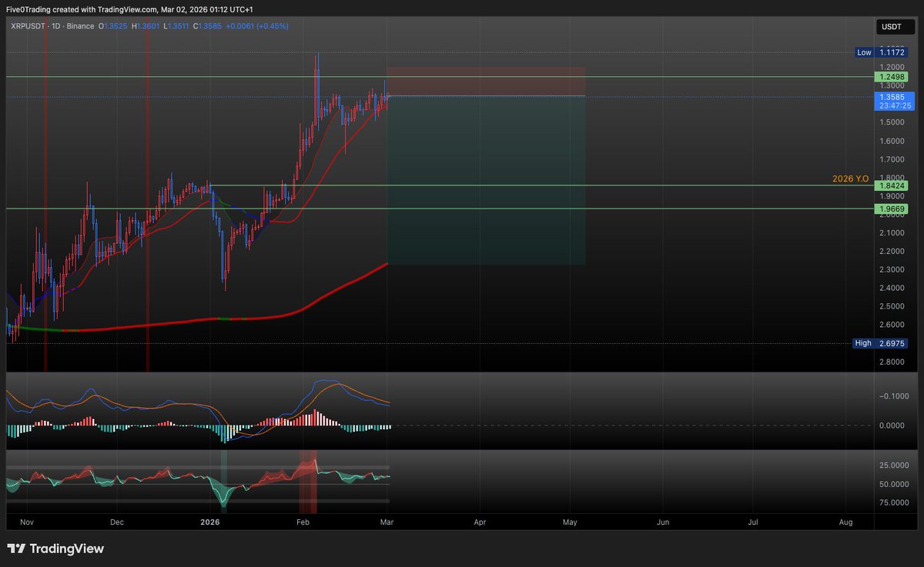Select the red short position stop-loss zone

(486, 82)
